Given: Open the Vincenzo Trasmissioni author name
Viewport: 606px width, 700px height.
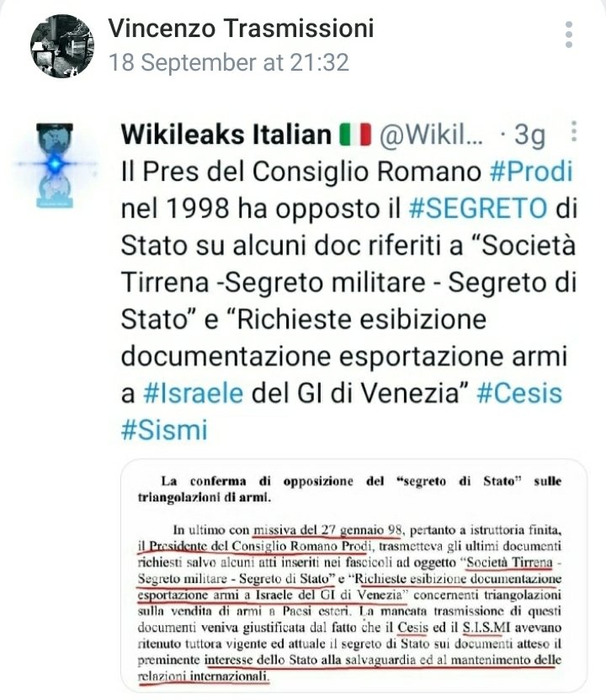Looking at the screenshot, I should 242,28.
